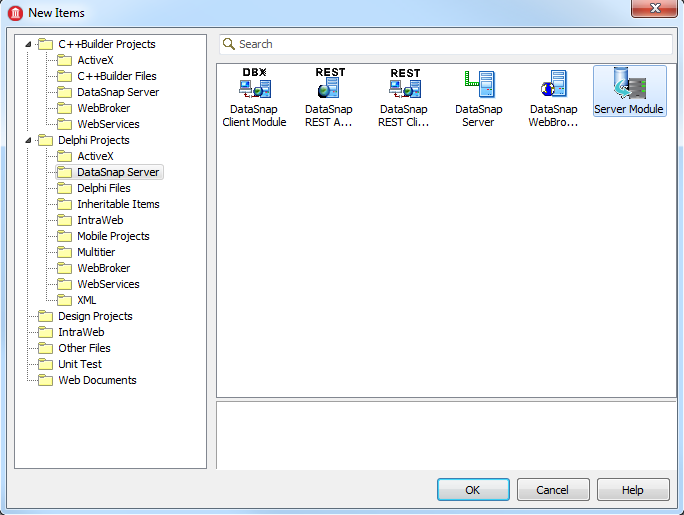Select ActiveX under Delphi Projects

pyautogui.click(x=95, y=156)
